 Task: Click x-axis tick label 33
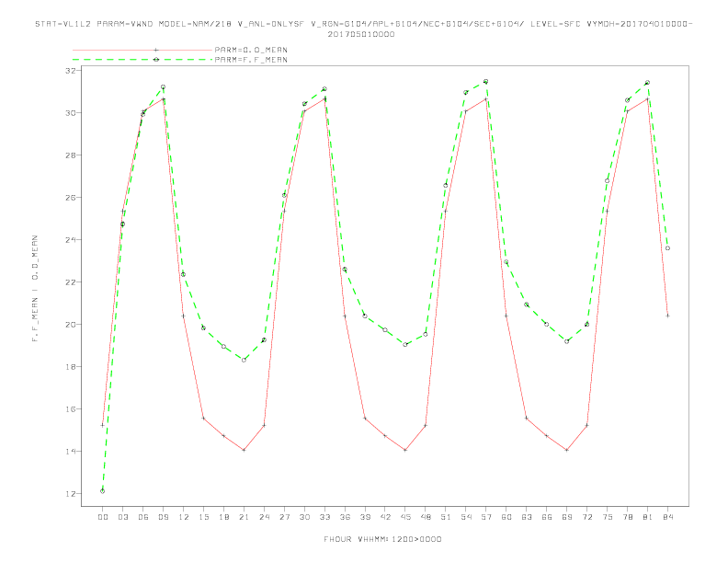click(324, 517)
